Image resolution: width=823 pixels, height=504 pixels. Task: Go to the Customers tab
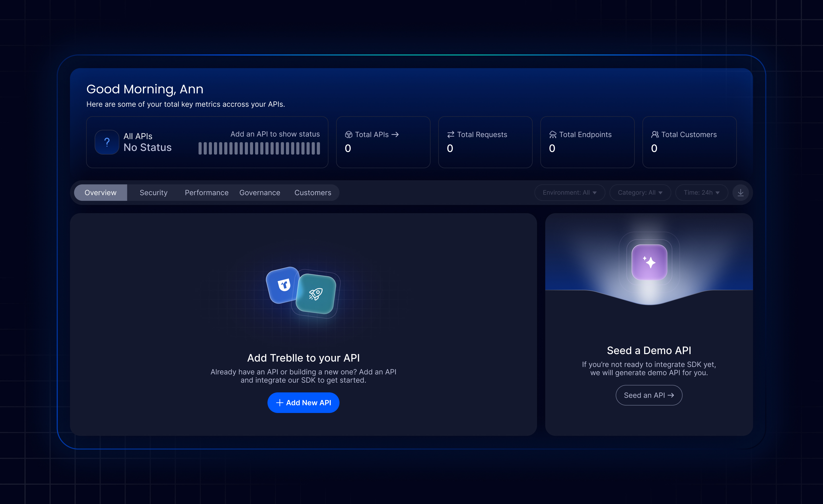point(313,193)
